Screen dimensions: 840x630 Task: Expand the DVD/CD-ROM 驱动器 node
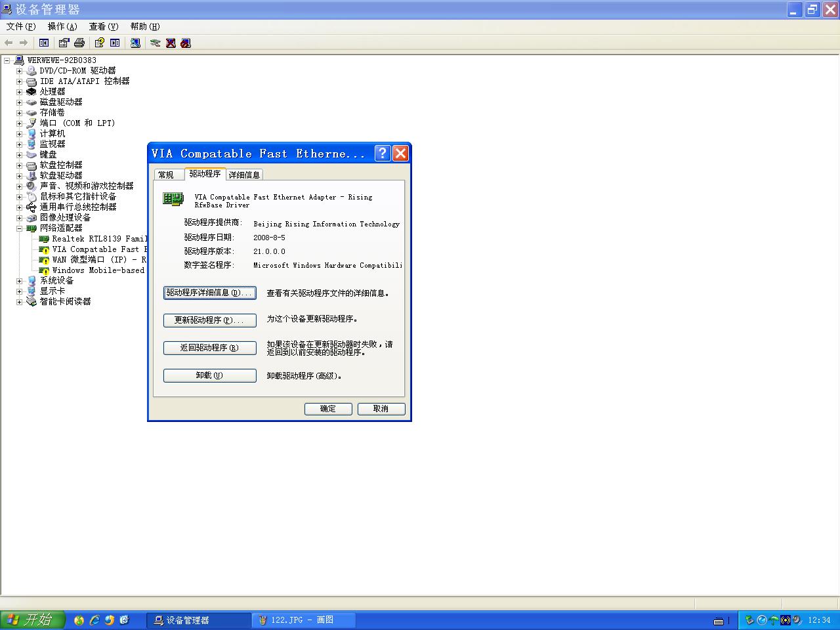point(19,71)
